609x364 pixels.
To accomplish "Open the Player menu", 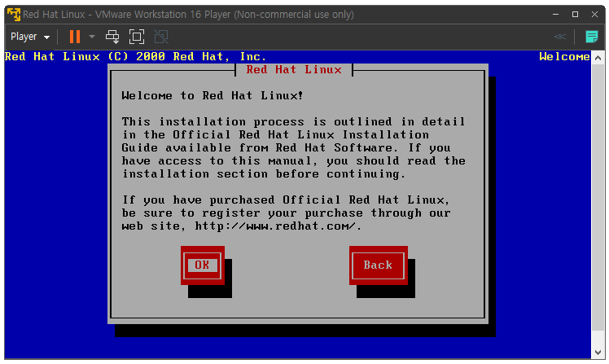I will pyautogui.click(x=30, y=37).
